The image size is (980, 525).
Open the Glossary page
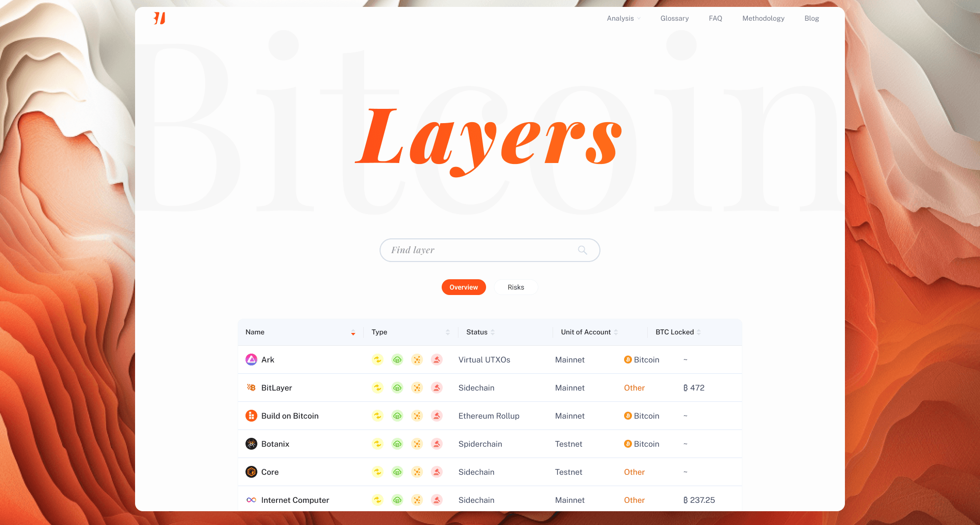click(674, 18)
